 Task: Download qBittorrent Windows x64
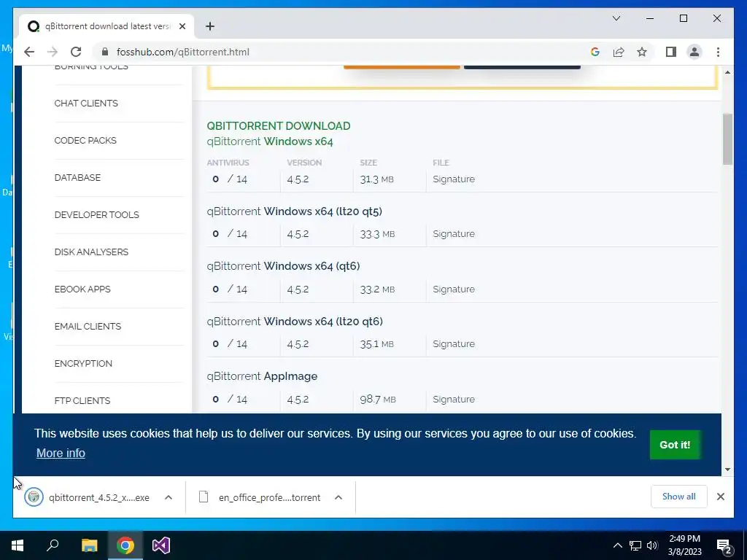[270, 141]
